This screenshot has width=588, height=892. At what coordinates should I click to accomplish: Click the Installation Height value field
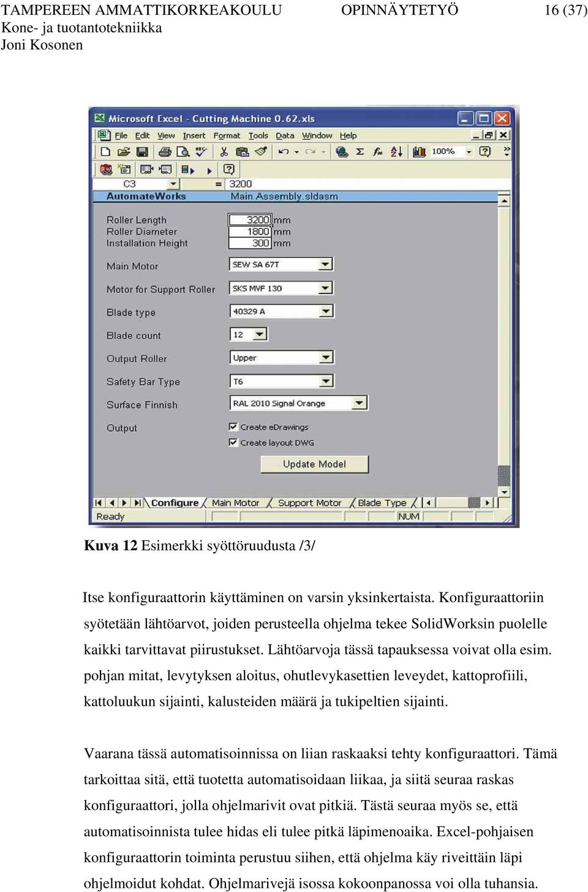tap(250, 243)
